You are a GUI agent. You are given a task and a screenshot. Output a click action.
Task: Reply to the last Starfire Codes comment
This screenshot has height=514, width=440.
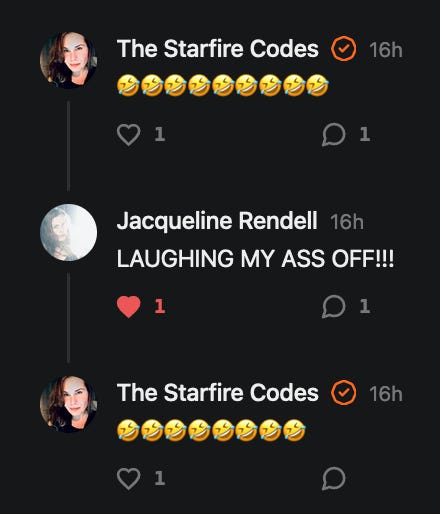[334, 478]
